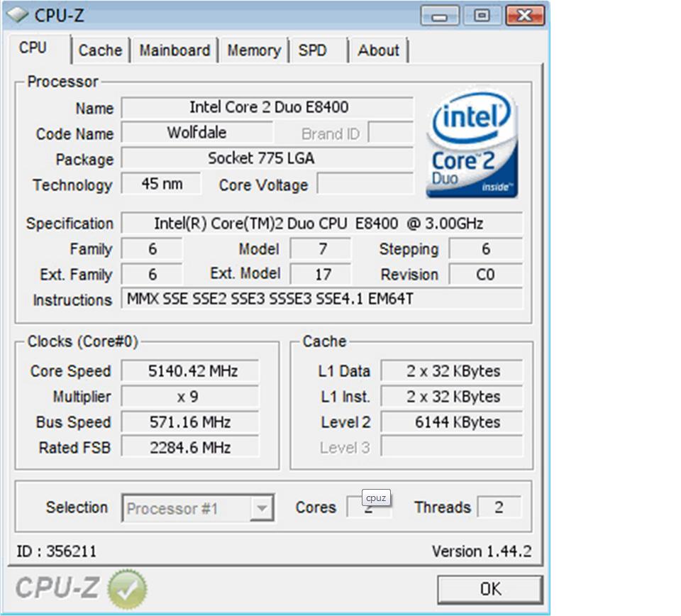Click the Technology value 45 nm
Viewport: 681px width, 616px height.
[162, 184]
